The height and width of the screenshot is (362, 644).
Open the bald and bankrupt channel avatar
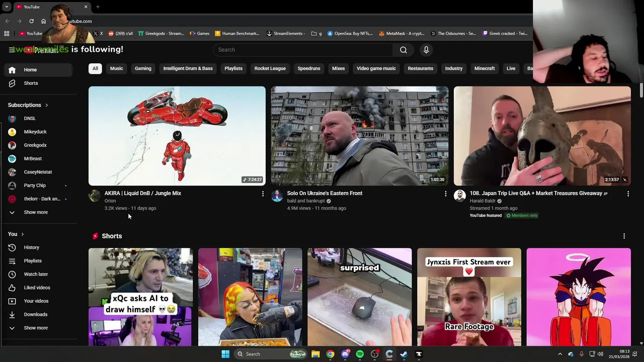277,196
